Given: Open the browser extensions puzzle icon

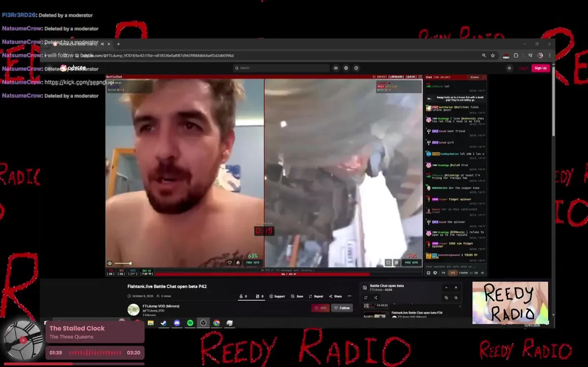Looking at the screenshot, I should [x=516, y=56].
